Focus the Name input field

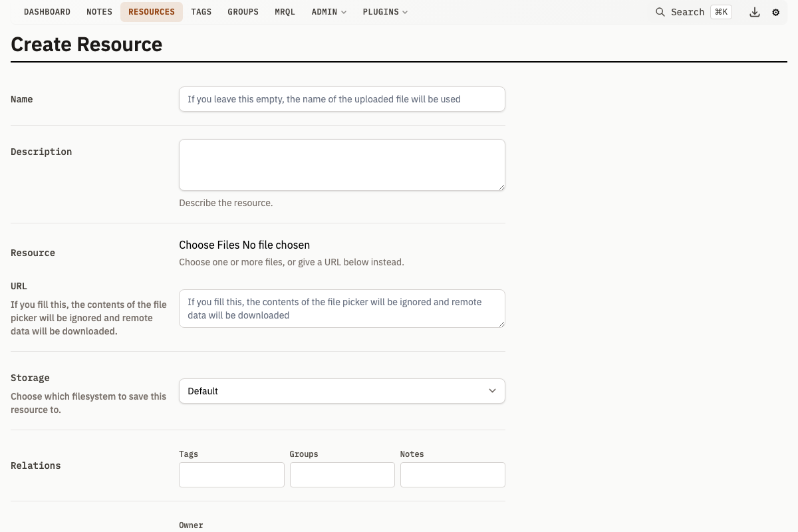342,99
